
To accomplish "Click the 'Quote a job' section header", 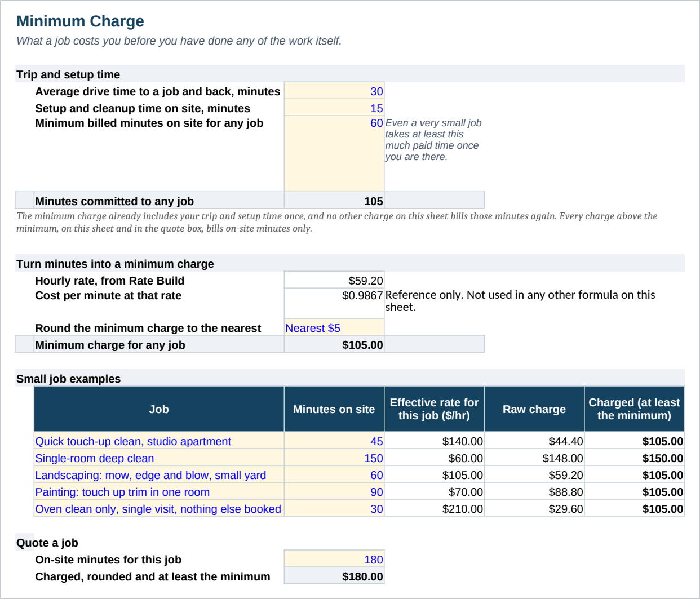I will pos(47,542).
